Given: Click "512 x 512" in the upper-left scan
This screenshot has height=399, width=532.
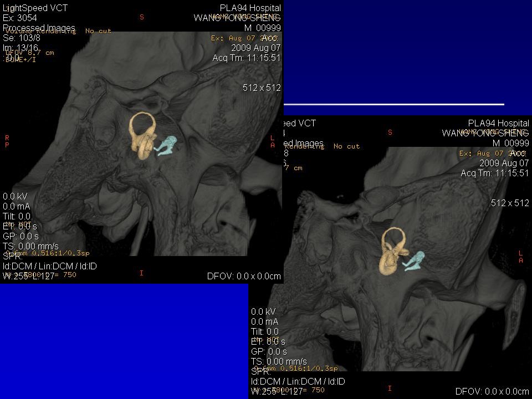Looking at the screenshot, I should click(262, 88).
